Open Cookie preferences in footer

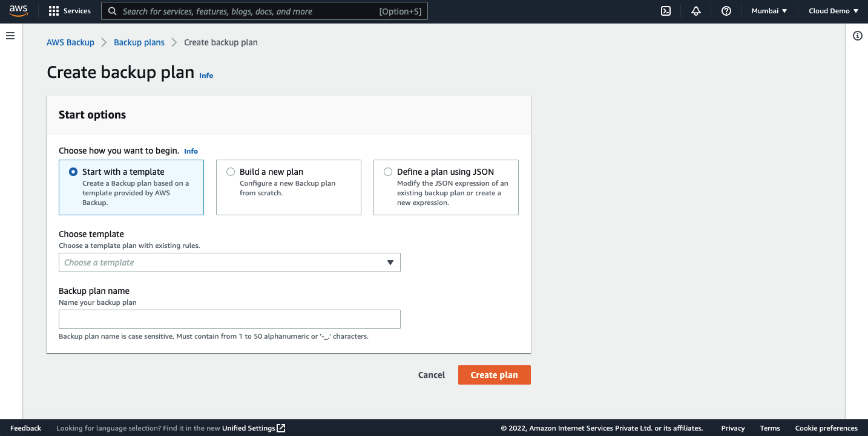coord(826,428)
